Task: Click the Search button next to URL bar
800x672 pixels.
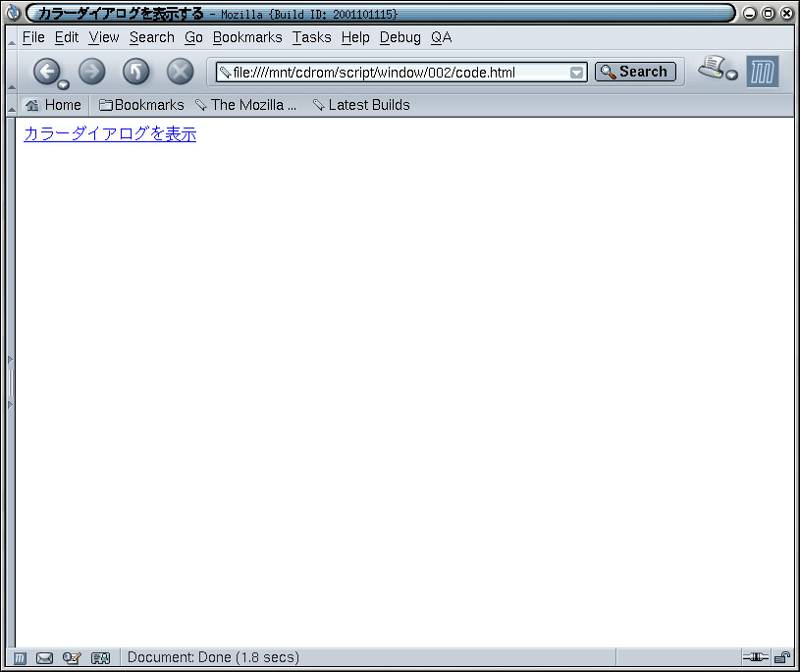Action: [635, 72]
